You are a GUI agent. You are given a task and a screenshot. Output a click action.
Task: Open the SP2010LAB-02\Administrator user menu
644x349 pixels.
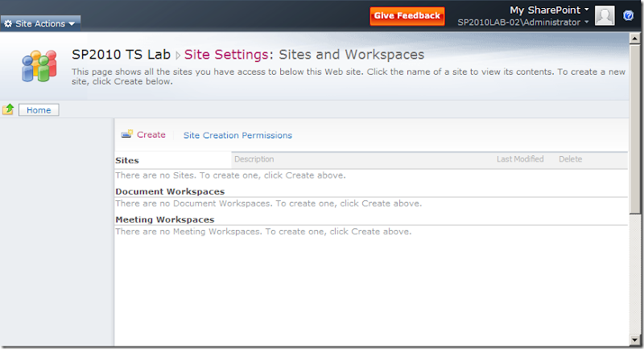click(x=522, y=23)
